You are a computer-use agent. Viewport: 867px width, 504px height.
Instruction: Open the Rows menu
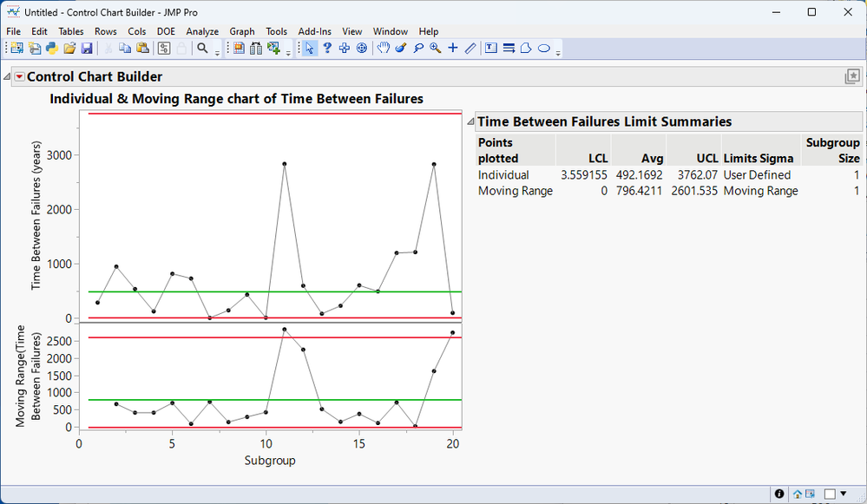tap(106, 31)
